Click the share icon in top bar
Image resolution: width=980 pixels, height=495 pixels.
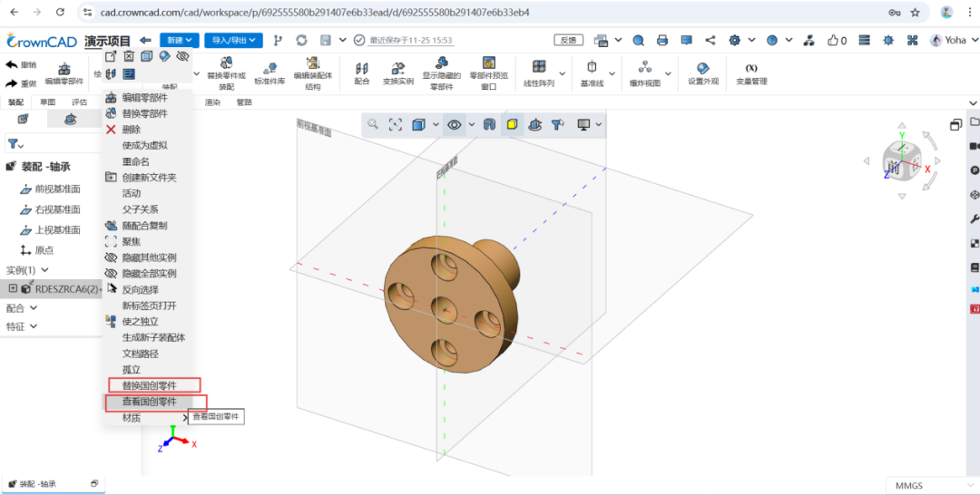tap(710, 40)
